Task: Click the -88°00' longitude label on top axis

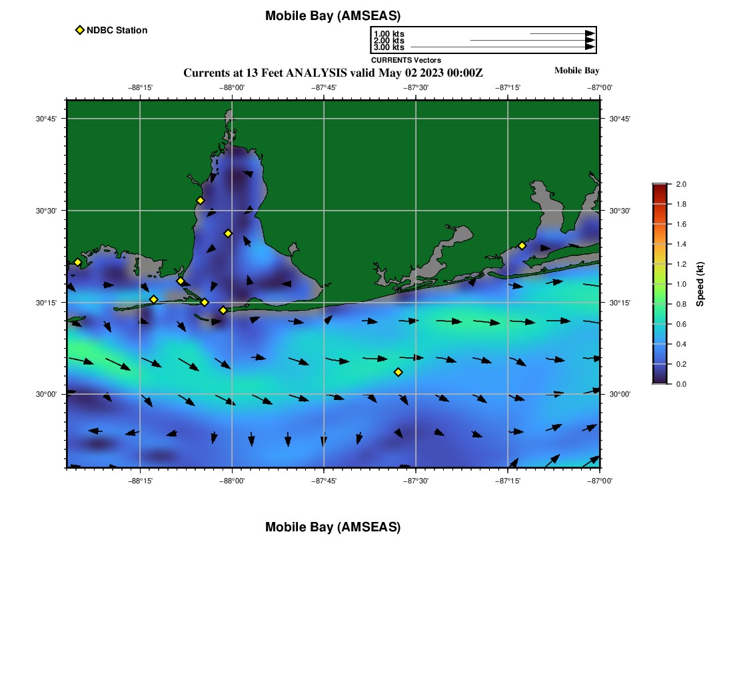Action: 232,87
